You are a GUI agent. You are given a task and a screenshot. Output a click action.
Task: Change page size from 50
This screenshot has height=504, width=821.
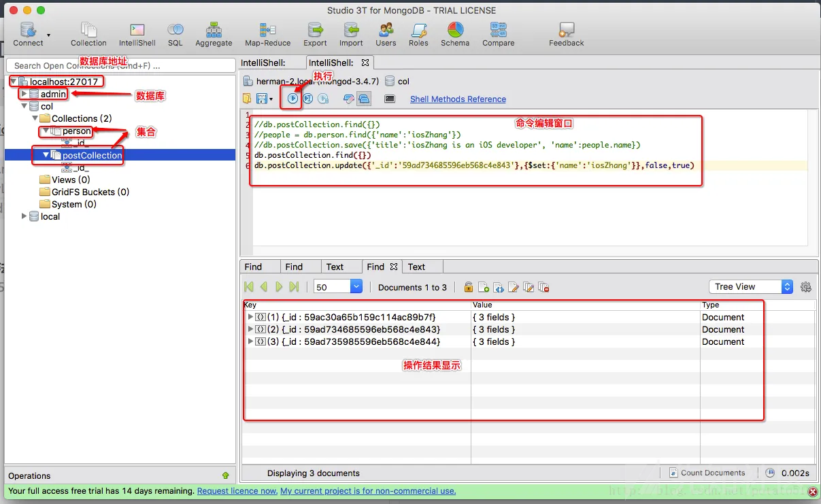tap(338, 287)
